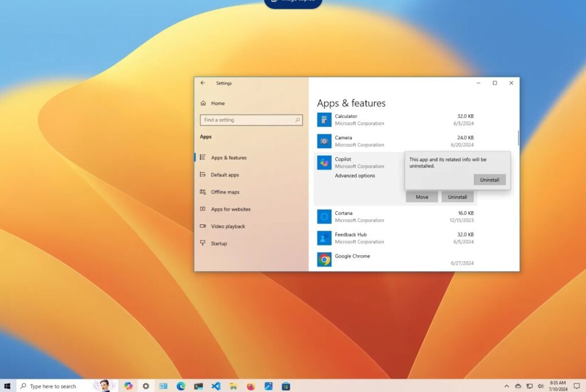
Task: Click the 24.0 KB size for Camera
Action: 466,137
